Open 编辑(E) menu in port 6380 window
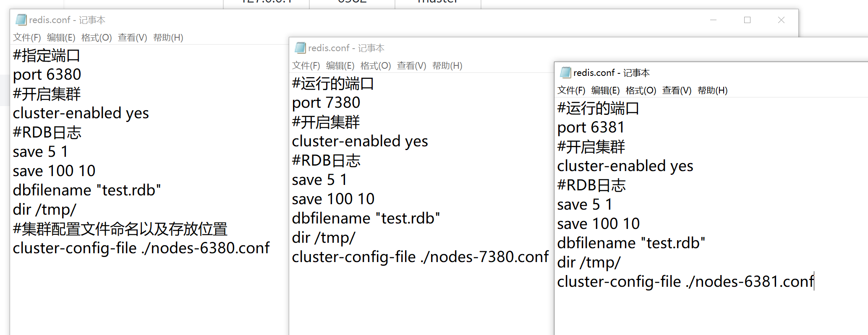Screen dimensions: 868x335 [61, 38]
